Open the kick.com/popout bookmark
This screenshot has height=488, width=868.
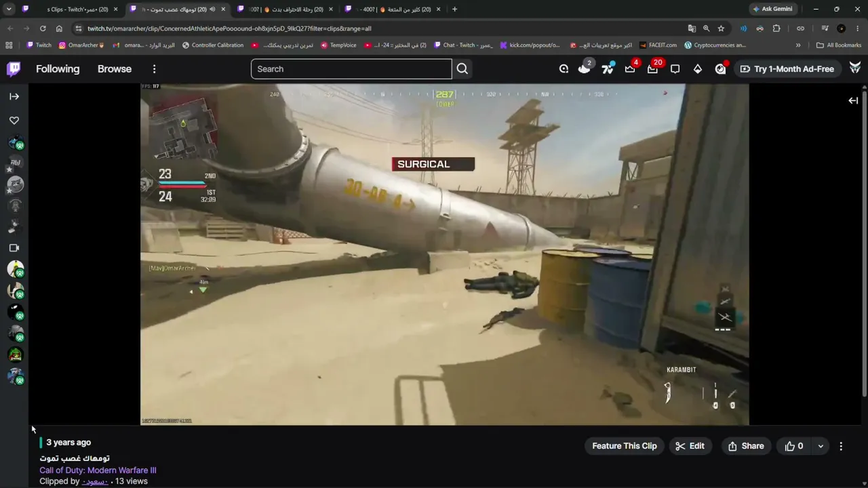click(x=530, y=45)
